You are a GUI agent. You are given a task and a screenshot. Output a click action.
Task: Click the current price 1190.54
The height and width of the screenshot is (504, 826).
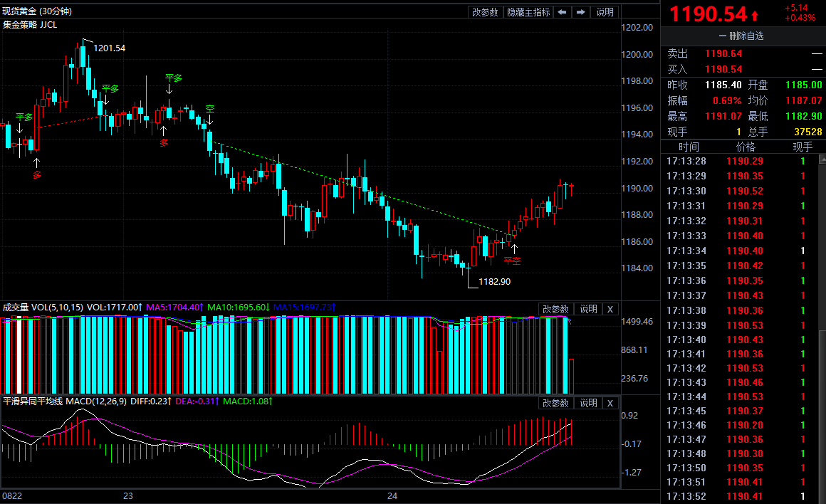708,14
